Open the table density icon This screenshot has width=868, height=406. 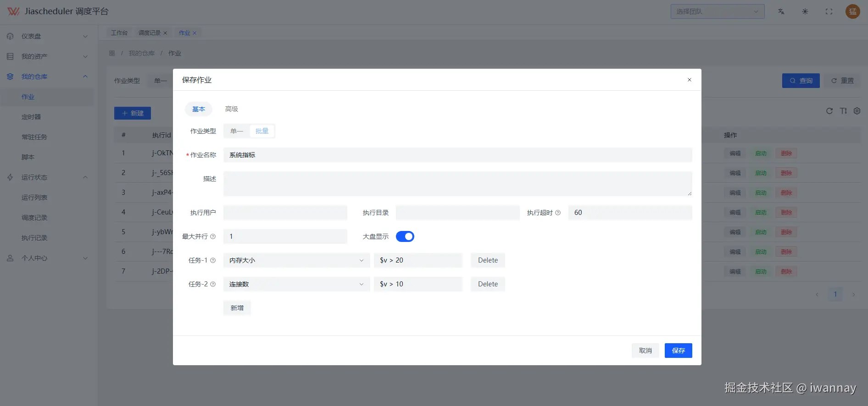coord(843,111)
